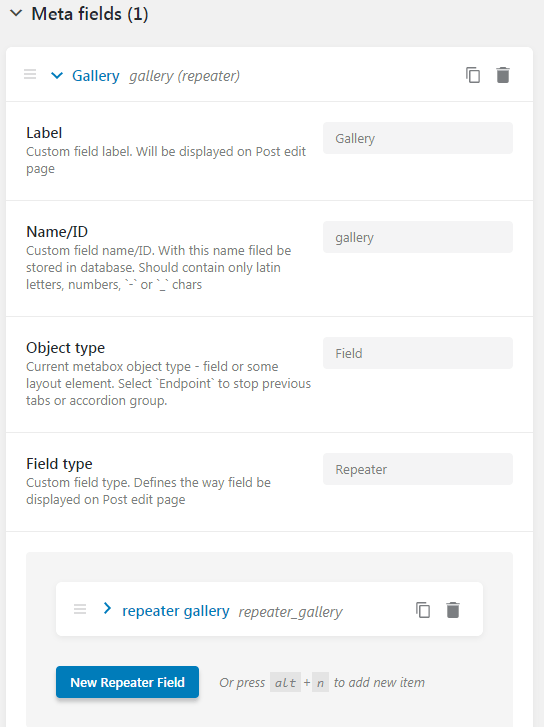Expand the repeater gallery item

(107, 608)
